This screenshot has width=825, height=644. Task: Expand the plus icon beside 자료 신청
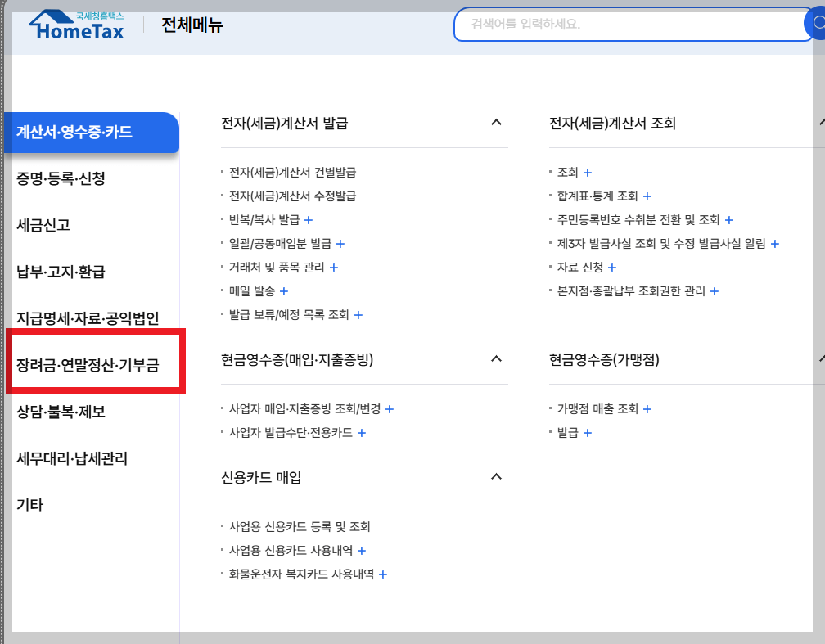(x=611, y=267)
